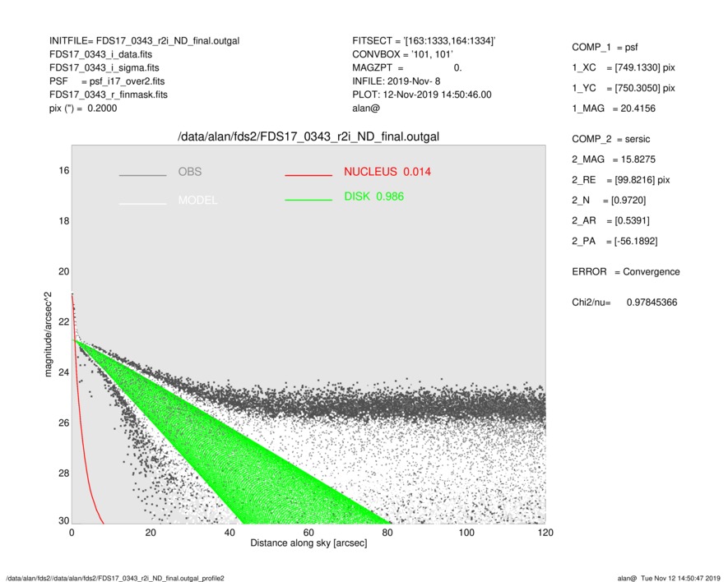Click the green DISK legend line

click(x=308, y=200)
